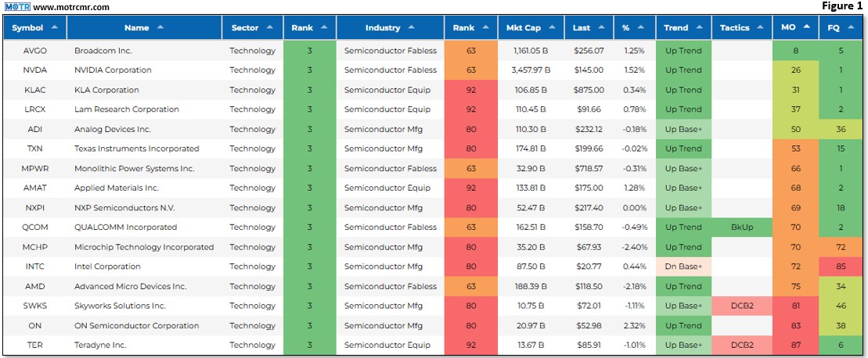
Task: Click Intel Corporation name
Action: coord(107,267)
